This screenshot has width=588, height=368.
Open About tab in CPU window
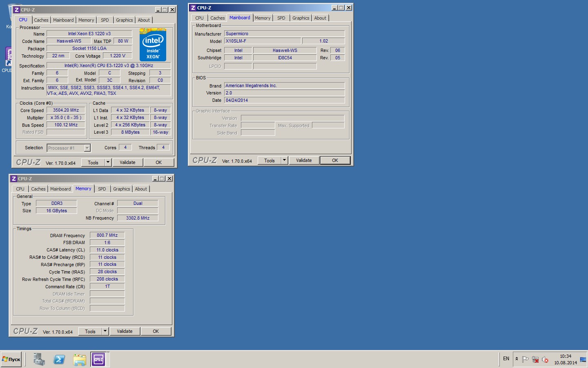(144, 20)
